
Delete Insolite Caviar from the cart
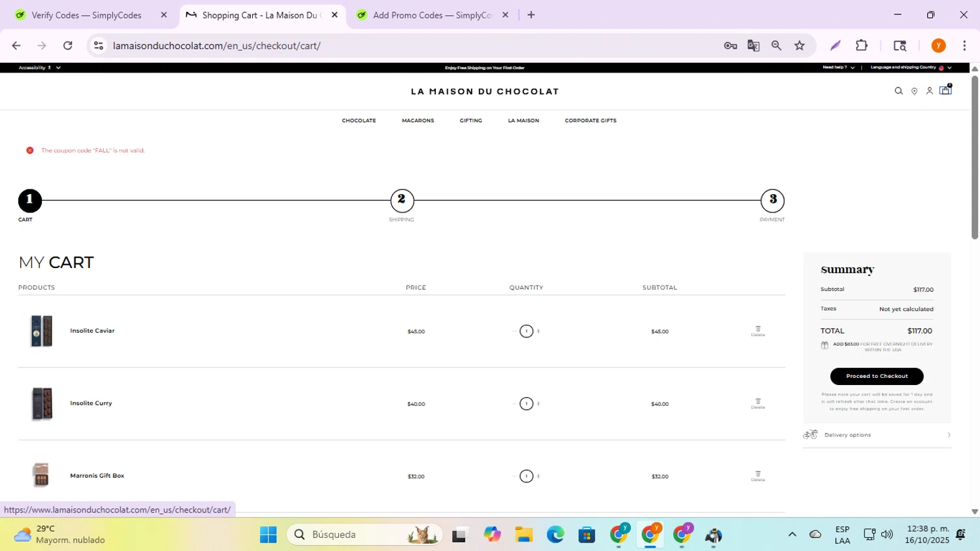coord(758,331)
